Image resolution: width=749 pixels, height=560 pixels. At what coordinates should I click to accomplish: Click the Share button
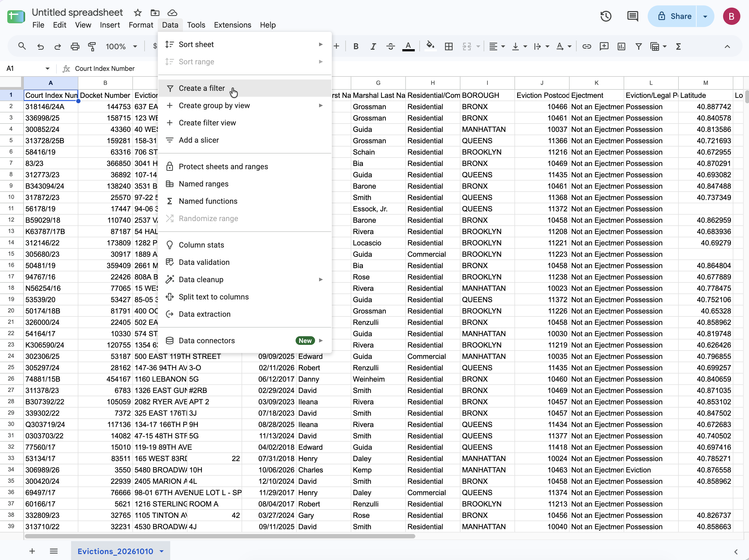point(672,16)
